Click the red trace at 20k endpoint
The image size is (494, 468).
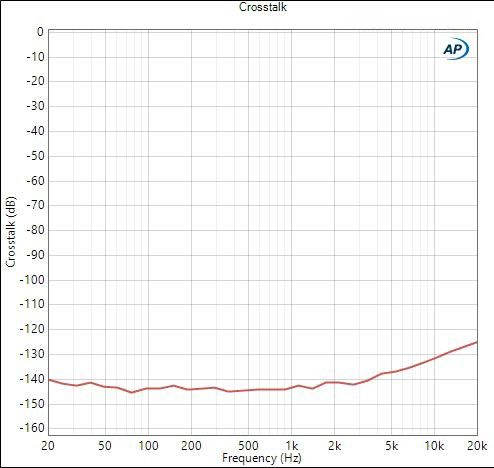477,342
